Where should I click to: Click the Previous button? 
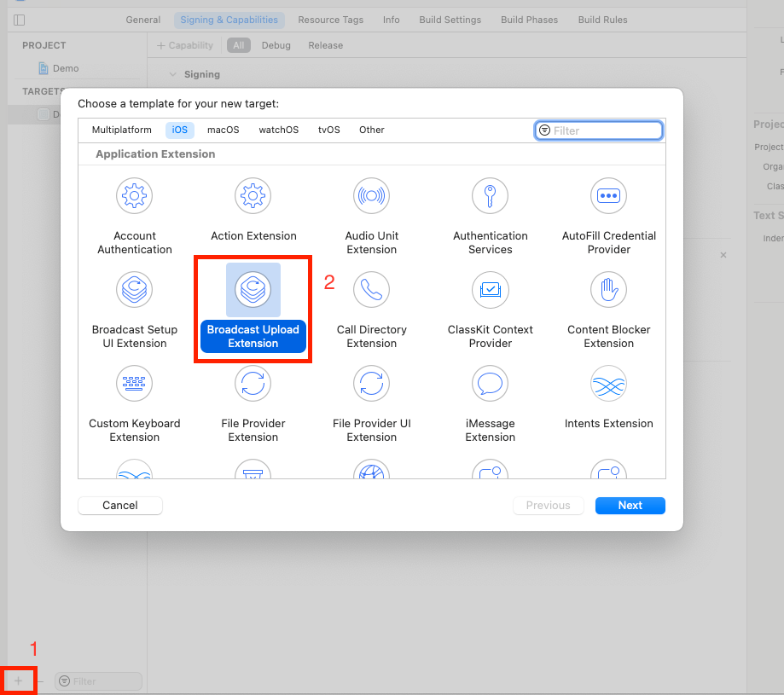[x=548, y=505]
